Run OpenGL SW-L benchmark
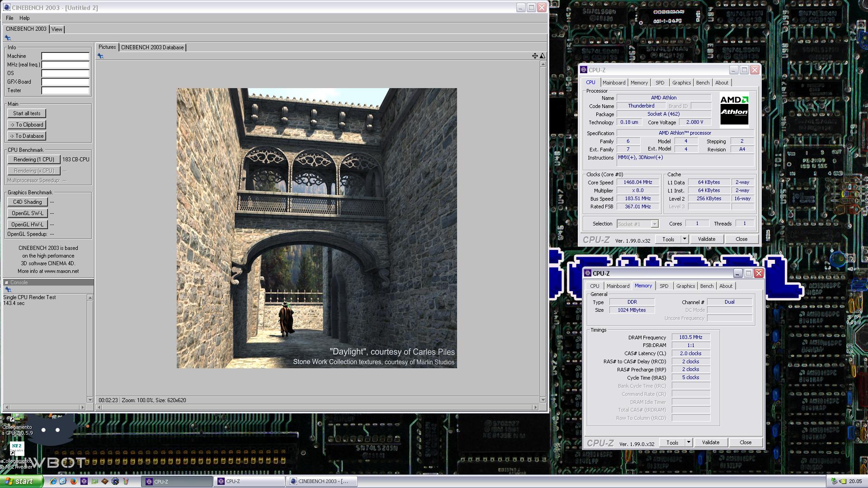The width and height of the screenshot is (868, 488). 27,213
